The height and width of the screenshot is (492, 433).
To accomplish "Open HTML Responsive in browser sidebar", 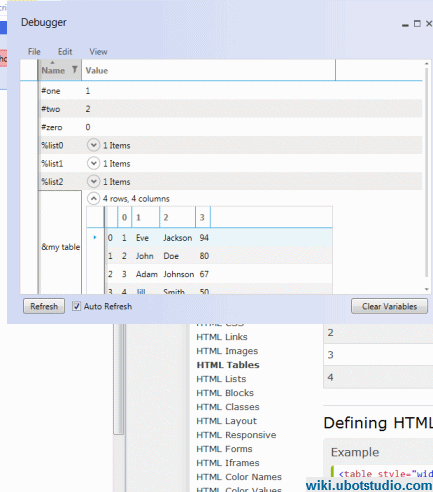I will [236, 435].
